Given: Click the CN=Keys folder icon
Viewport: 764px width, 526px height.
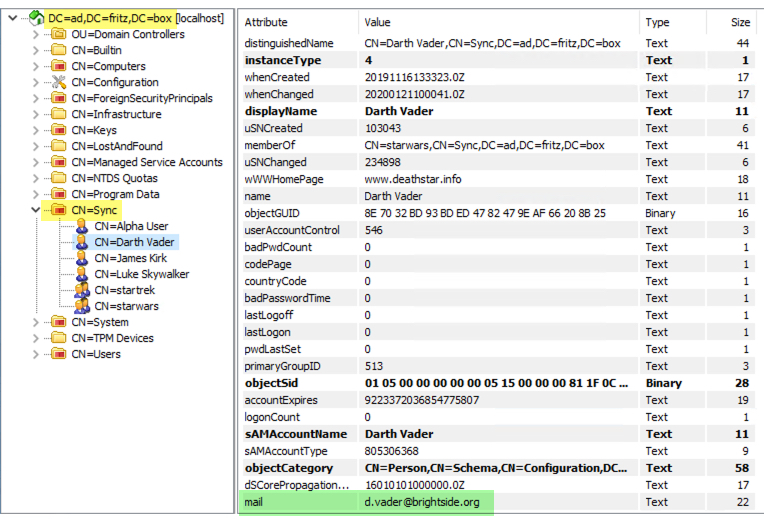Looking at the screenshot, I should (58, 130).
